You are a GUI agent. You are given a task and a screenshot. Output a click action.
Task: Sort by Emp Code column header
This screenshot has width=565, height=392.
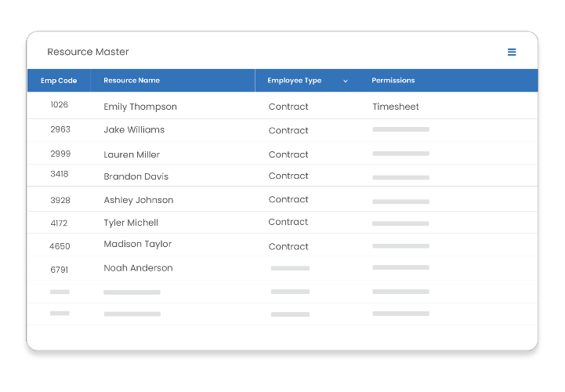[59, 81]
